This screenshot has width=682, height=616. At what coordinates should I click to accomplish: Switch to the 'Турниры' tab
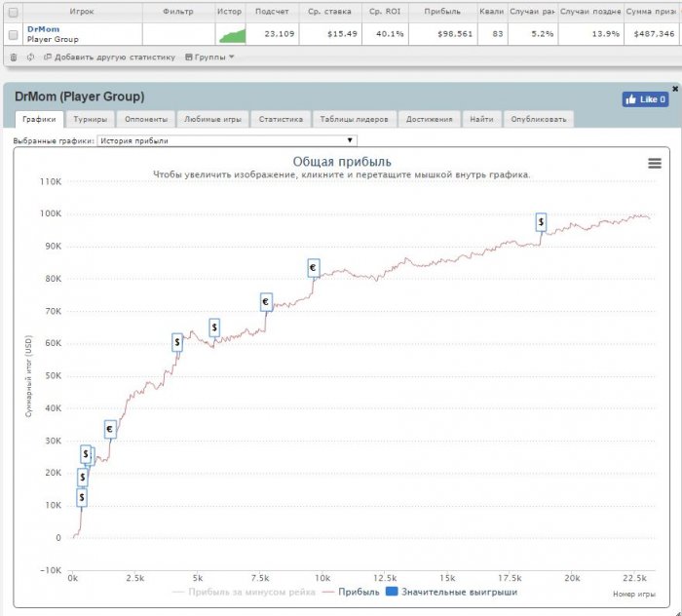(x=90, y=119)
